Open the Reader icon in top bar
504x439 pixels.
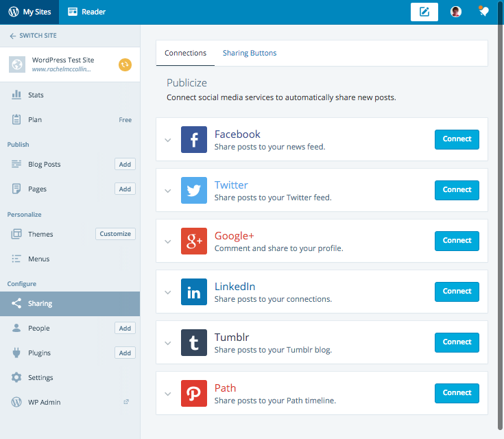(73, 12)
